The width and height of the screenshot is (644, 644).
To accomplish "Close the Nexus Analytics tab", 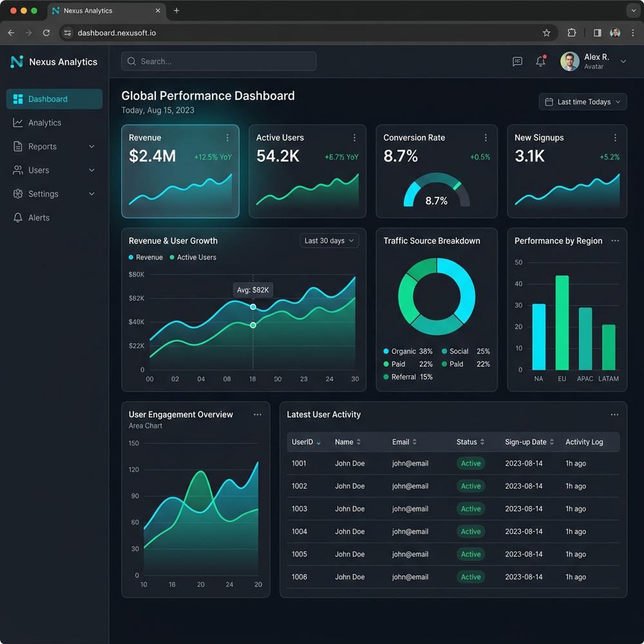I will point(158,11).
